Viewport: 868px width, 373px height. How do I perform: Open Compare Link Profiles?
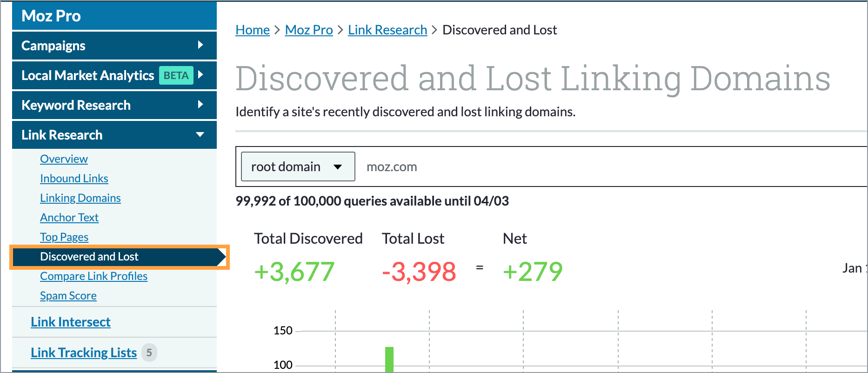click(x=93, y=276)
